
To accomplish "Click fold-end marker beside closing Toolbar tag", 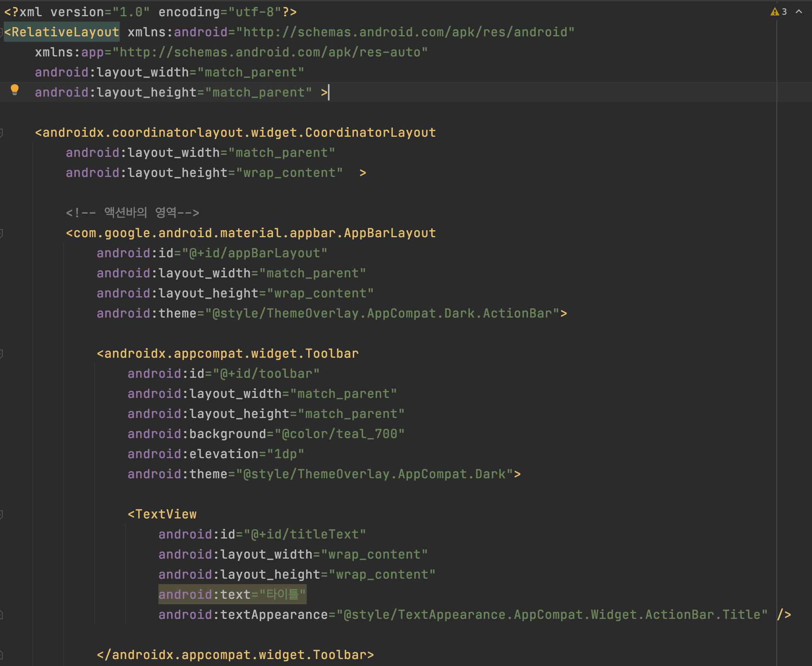I will click(x=1, y=655).
